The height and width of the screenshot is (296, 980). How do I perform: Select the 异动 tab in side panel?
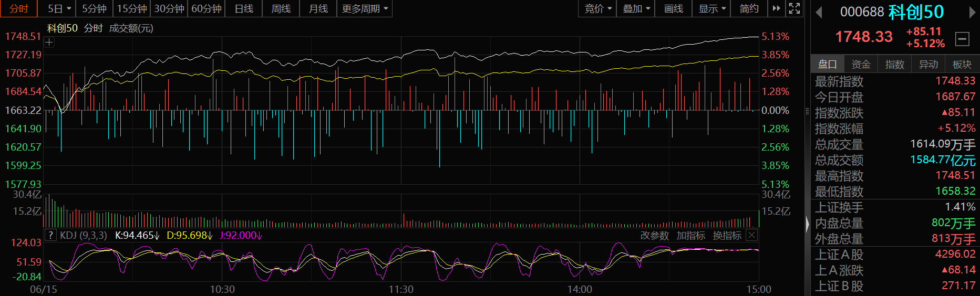coord(928,64)
